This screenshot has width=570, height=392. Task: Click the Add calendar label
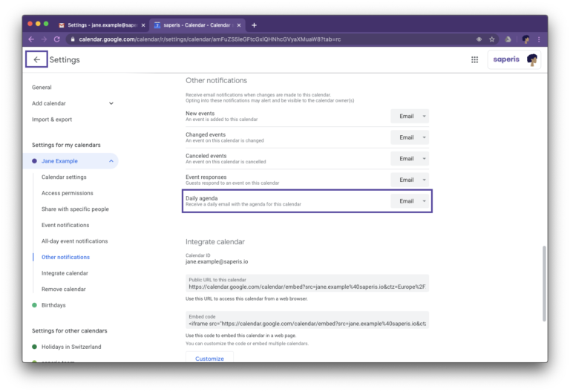(49, 103)
